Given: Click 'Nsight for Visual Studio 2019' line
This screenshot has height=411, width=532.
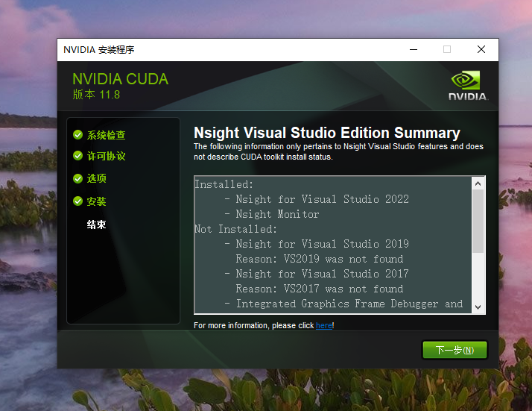Looking at the screenshot, I should tap(323, 244).
